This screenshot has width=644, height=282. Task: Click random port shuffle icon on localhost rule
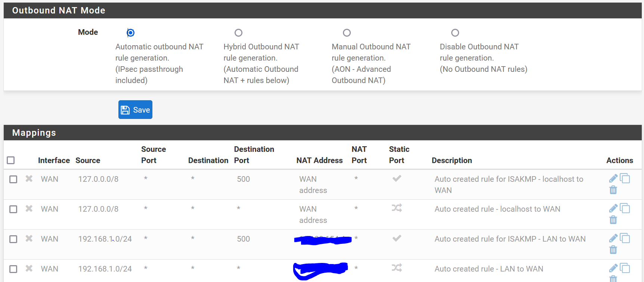pos(397,208)
